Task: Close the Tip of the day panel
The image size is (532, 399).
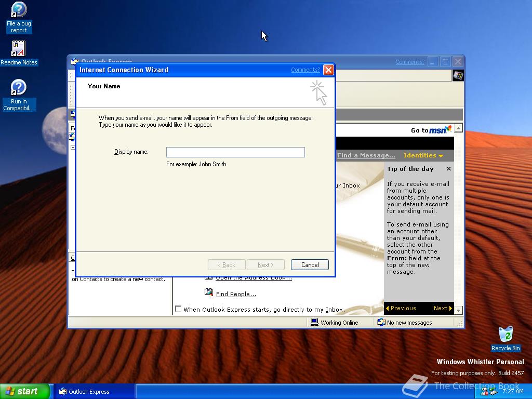Action: point(449,169)
